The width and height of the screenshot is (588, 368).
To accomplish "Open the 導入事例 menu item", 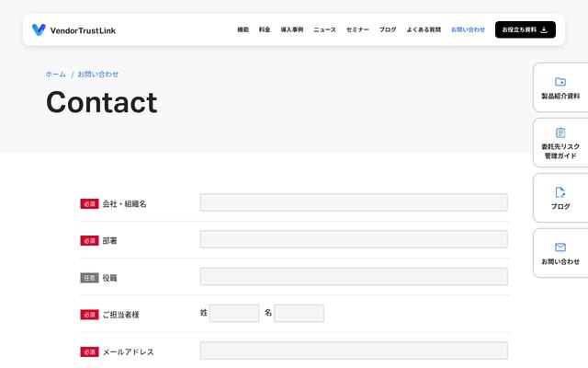I will click(292, 29).
